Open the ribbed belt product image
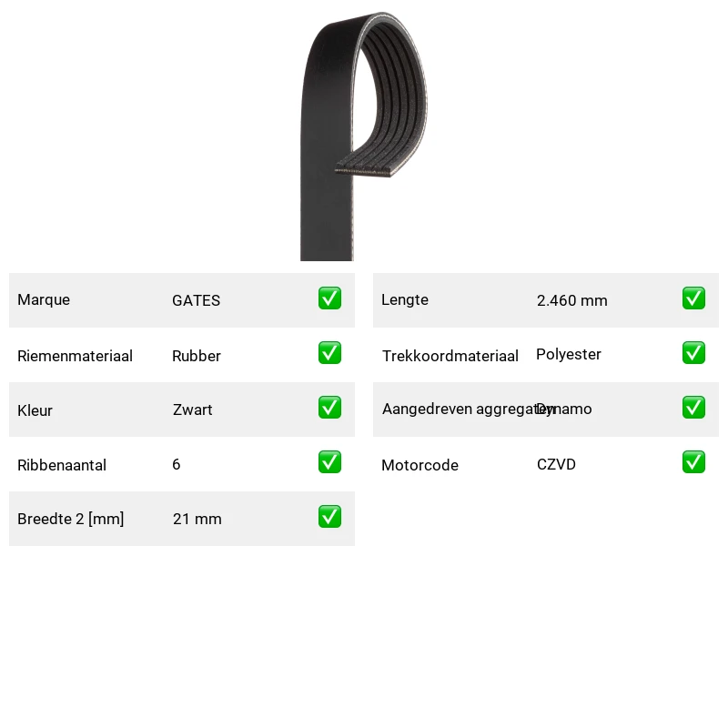 point(363,136)
